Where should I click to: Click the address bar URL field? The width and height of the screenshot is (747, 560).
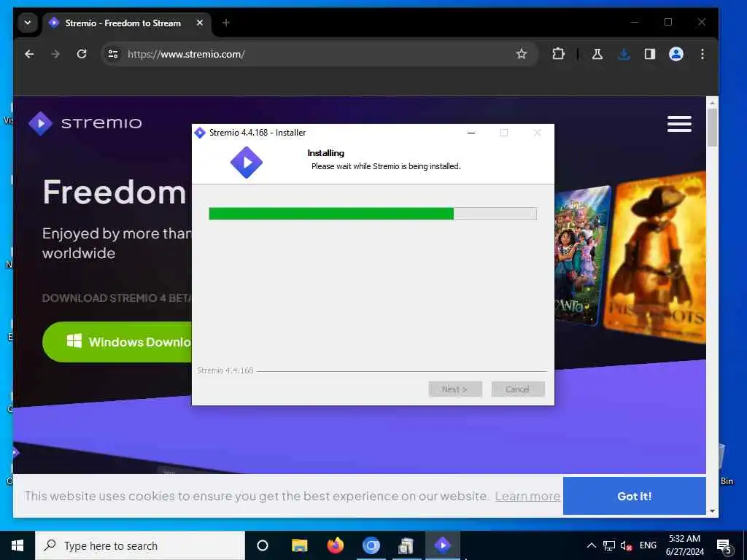pos(320,54)
